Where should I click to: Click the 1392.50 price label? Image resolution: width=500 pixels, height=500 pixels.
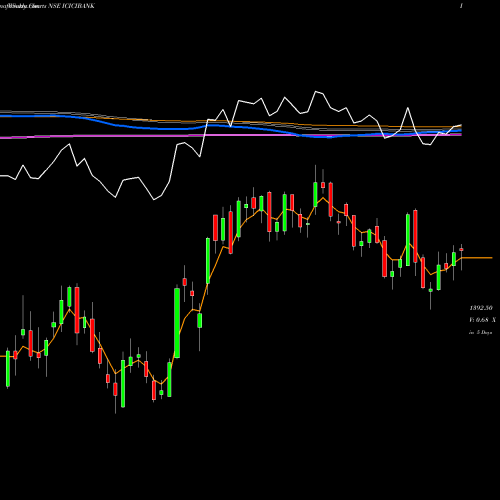pyautogui.click(x=481, y=308)
